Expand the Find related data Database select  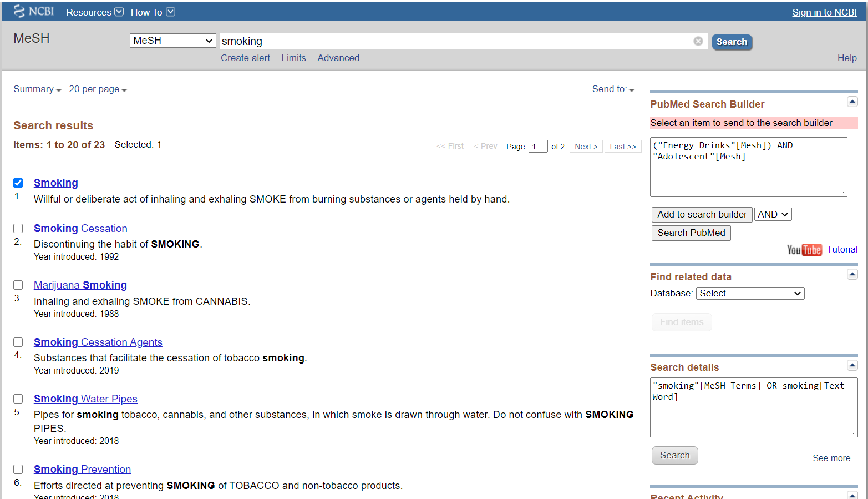coord(750,294)
